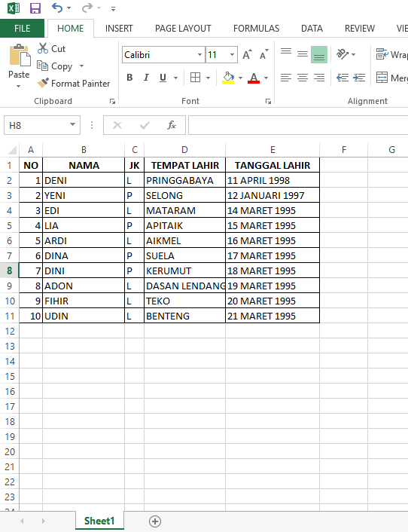The height and width of the screenshot is (532, 408).
Task: Expand the Underline style dropdown arrow
Action: [x=175, y=78]
